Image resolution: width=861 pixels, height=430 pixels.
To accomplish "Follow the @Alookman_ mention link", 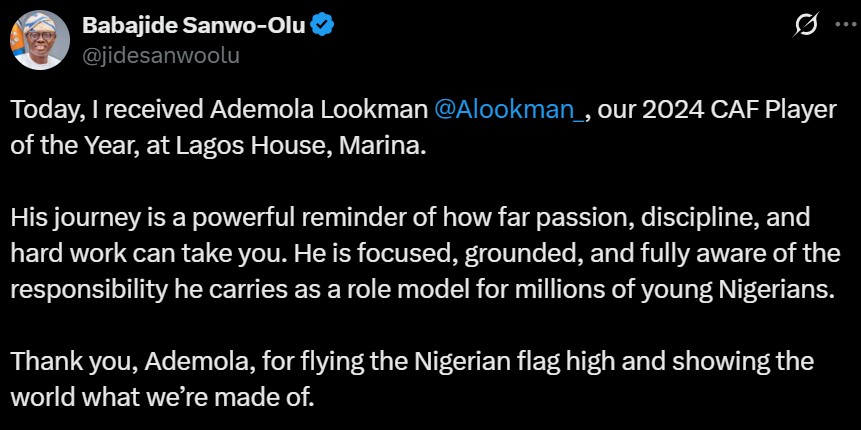I will coord(510,112).
